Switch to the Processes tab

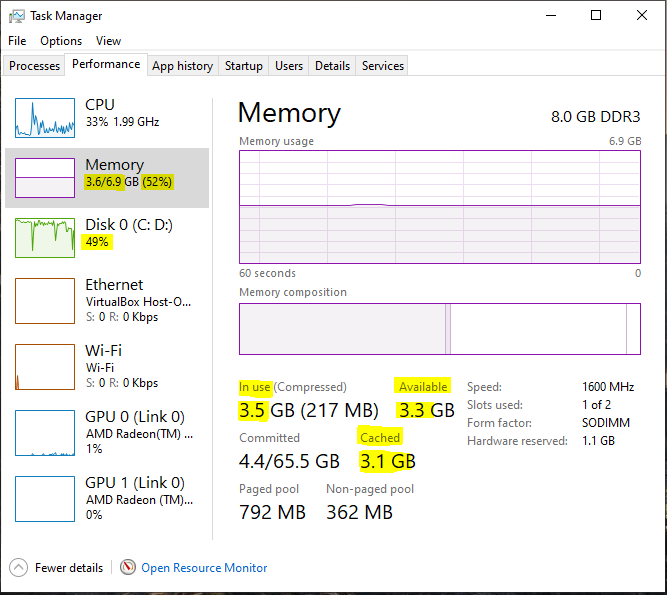pos(34,66)
